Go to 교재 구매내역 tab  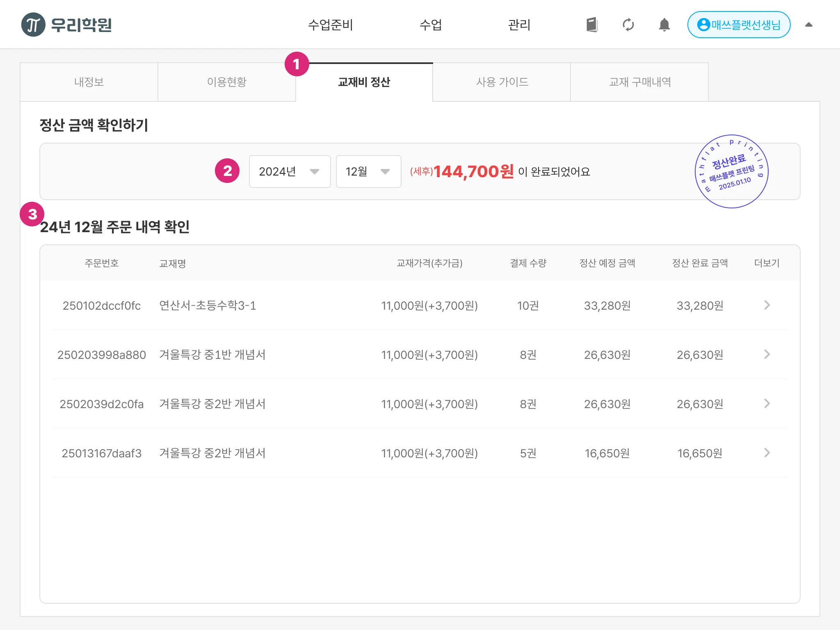click(x=639, y=82)
